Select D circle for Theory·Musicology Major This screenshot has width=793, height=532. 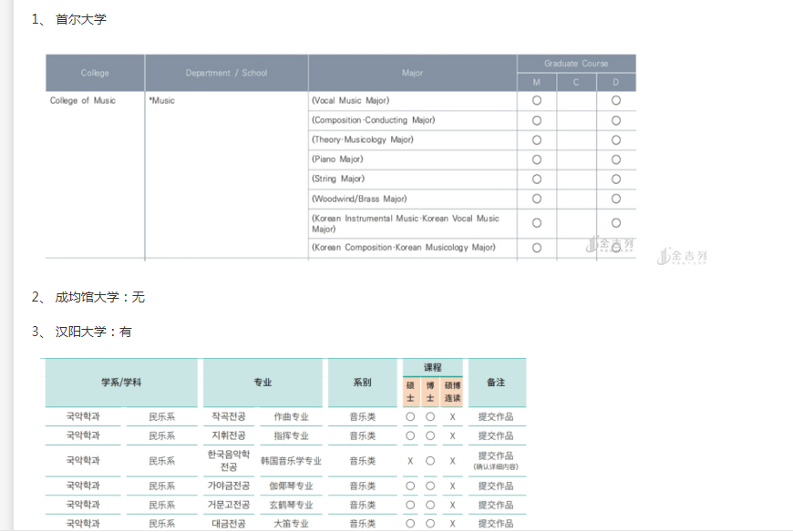[616, 139]
